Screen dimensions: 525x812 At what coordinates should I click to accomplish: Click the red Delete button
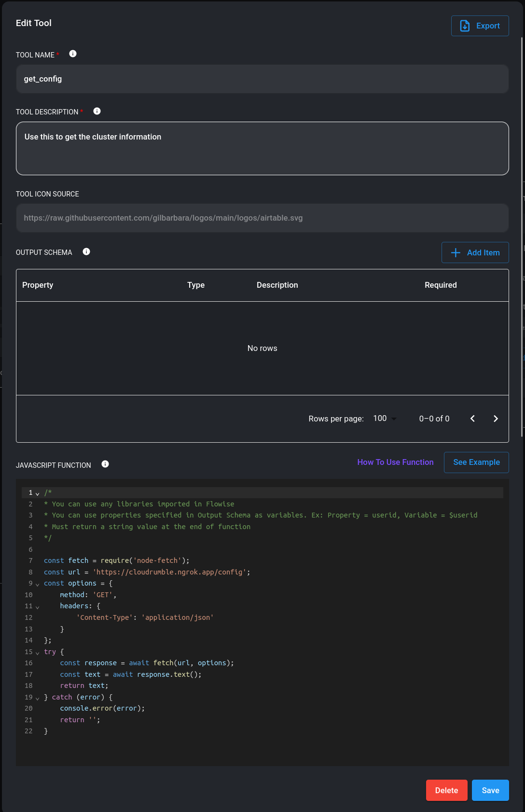(446, 790)
